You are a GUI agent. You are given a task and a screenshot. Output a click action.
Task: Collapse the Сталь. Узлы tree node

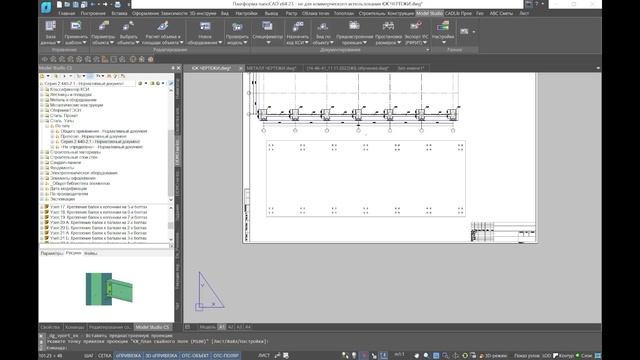pyautogui.click(x=42, y=121)
